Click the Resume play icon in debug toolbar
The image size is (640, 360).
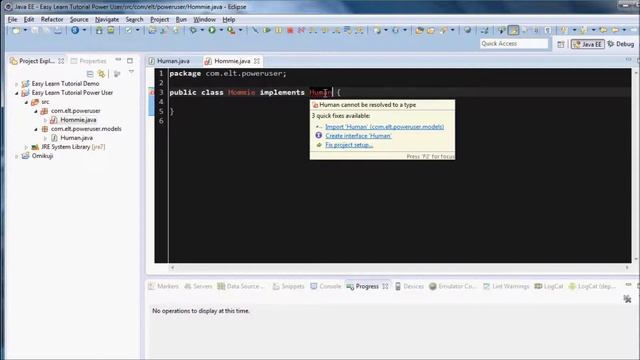pyautogui.click(x=267, y=30)
